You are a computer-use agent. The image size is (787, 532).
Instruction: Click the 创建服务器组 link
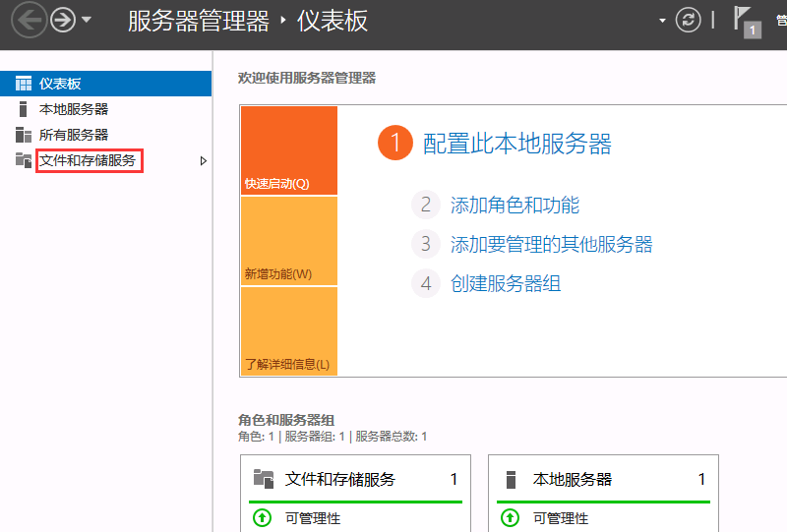506,284
